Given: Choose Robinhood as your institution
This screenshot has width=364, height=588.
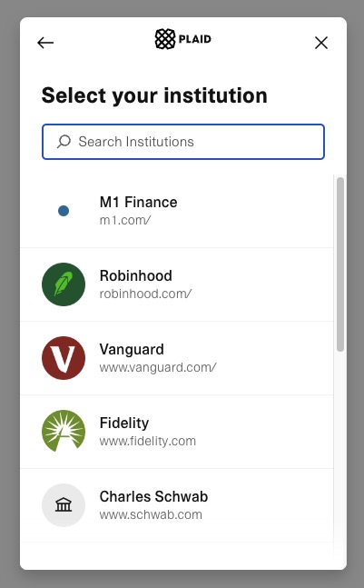Looking at the screenshot, I should click(x=177, y=284).
